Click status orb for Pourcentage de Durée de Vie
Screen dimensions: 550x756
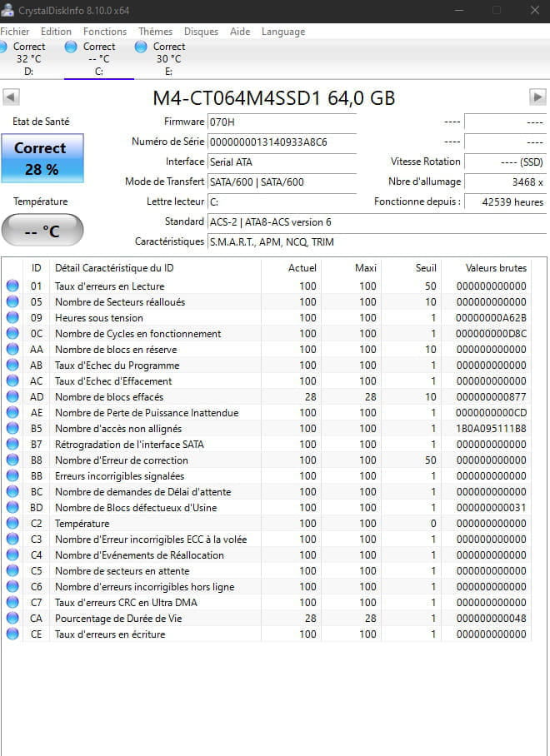pyautogui.click(x=12, y=618)
